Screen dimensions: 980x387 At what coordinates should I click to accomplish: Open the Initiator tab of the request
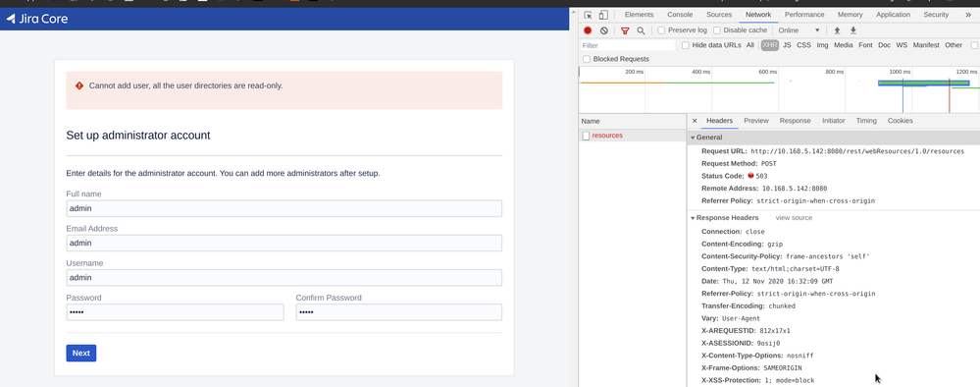pos(833,121)
